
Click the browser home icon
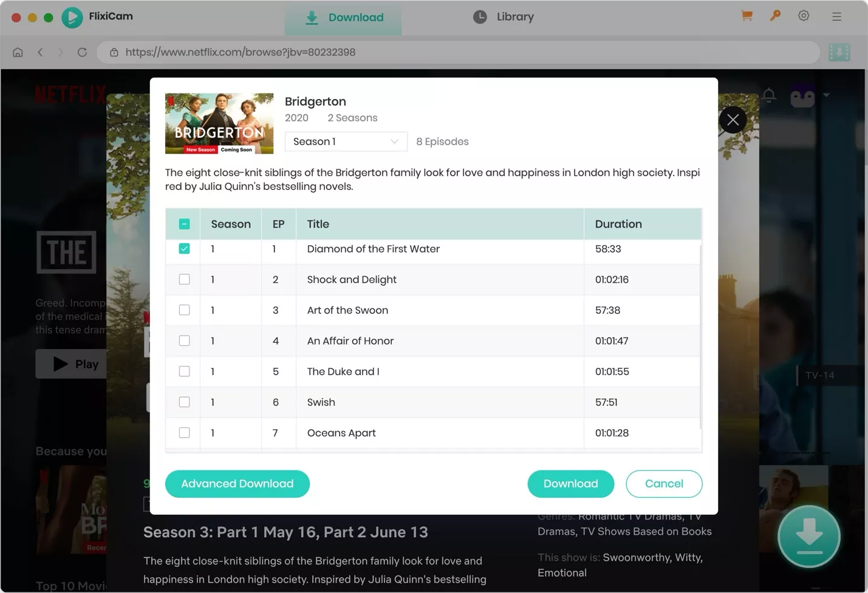[x=18, y=52]
